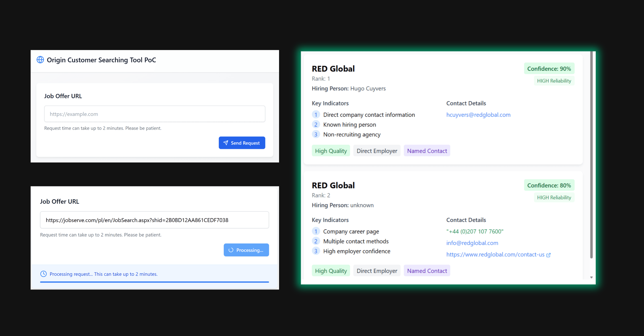644x336 pixels.
Task: Click the clock icon beside Processing request message
Action: 44,274
